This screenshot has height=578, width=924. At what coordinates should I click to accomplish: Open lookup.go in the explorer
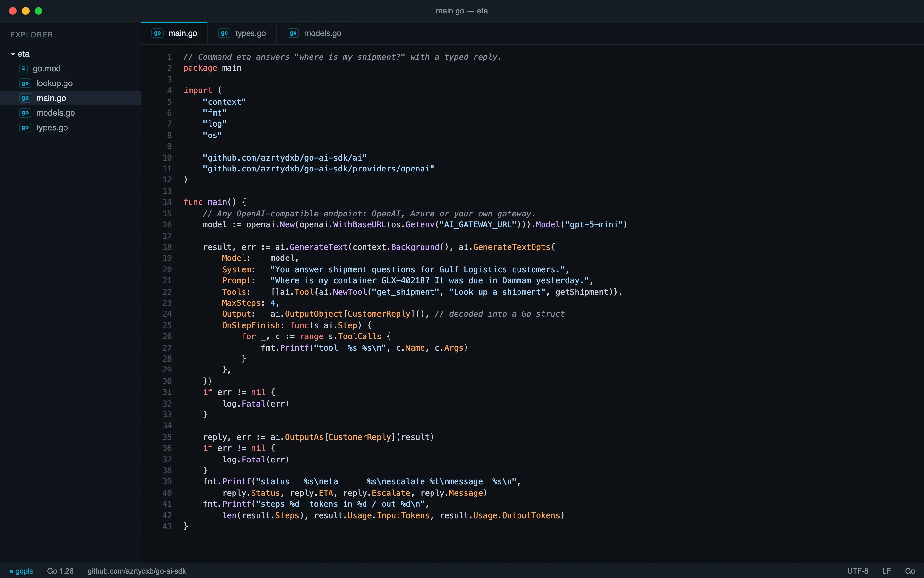[x=70, y=83]
